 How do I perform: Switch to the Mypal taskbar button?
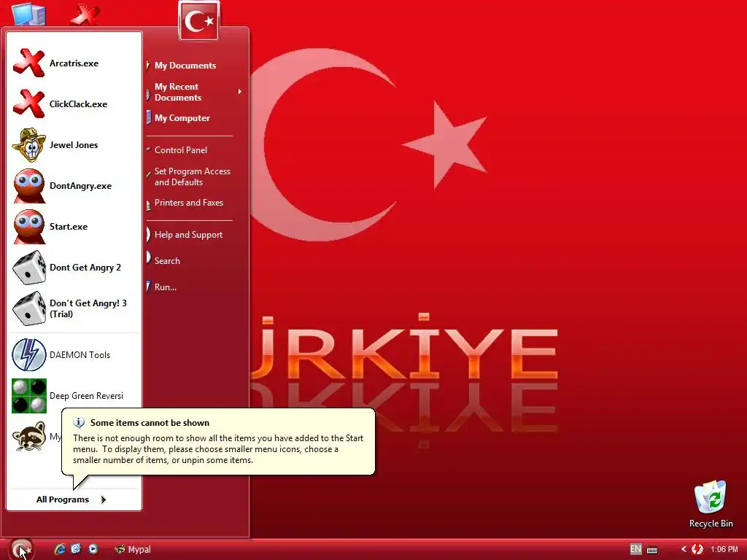(133, 550)
